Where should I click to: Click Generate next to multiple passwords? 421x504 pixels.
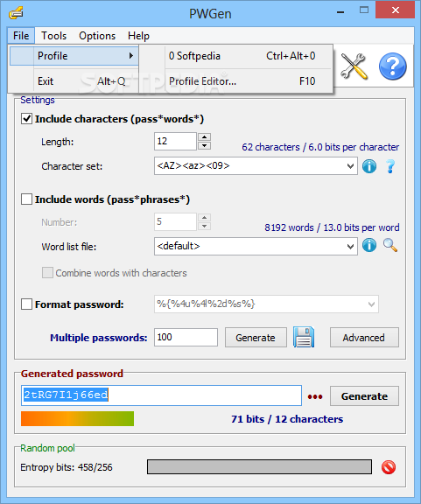click(256, 338)
